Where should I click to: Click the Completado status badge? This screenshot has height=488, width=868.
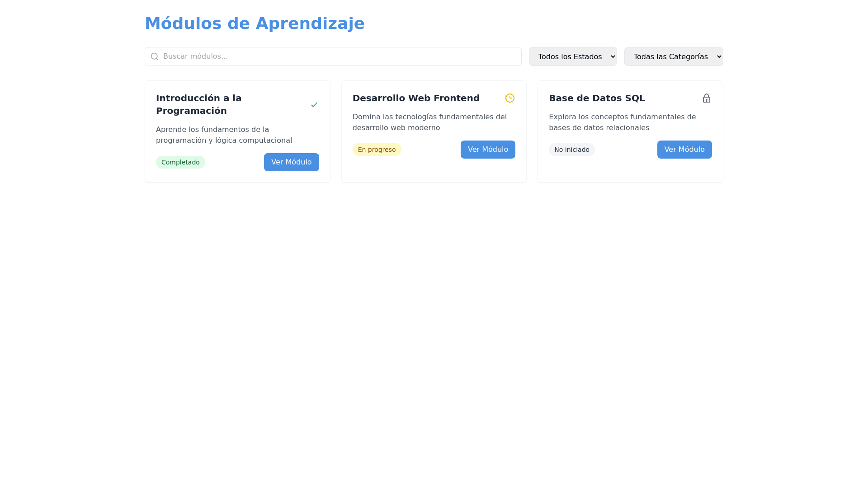pos(180,162)
